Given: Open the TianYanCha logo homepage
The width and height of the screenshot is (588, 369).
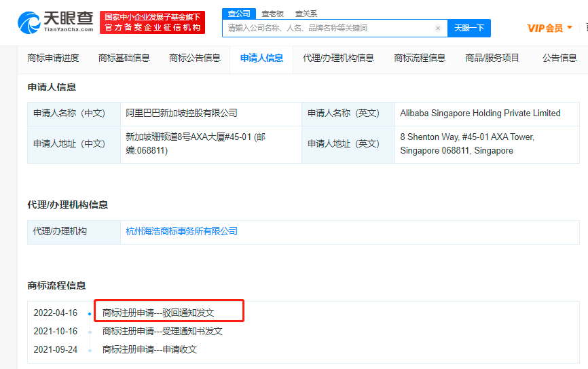Looking at the screenshot, I should point(56,22).
